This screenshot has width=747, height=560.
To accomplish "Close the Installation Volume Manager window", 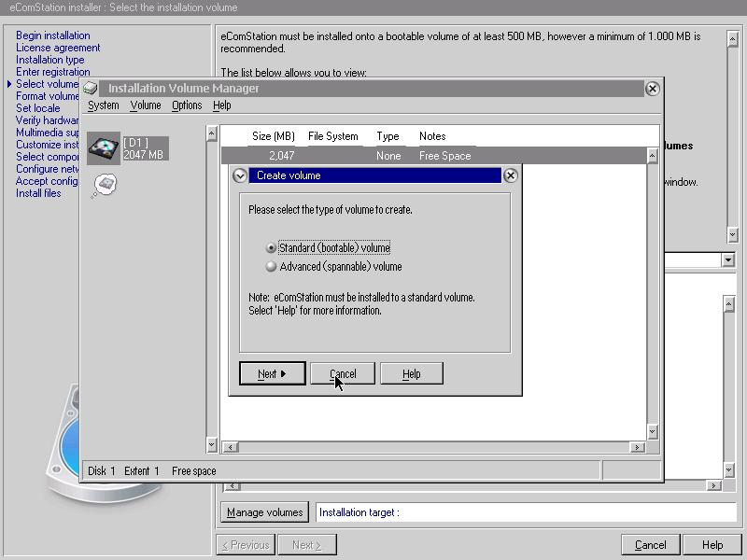I will pyautogui.click(x=652, y=88).
